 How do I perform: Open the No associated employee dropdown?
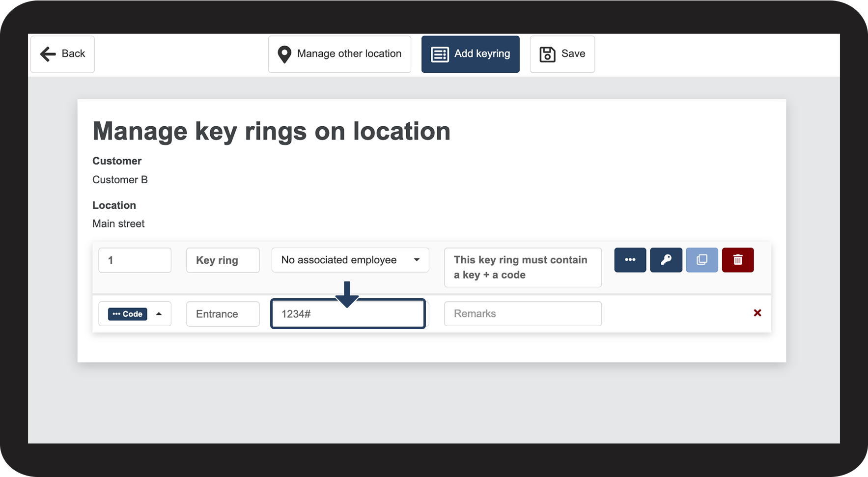point(349,260)
